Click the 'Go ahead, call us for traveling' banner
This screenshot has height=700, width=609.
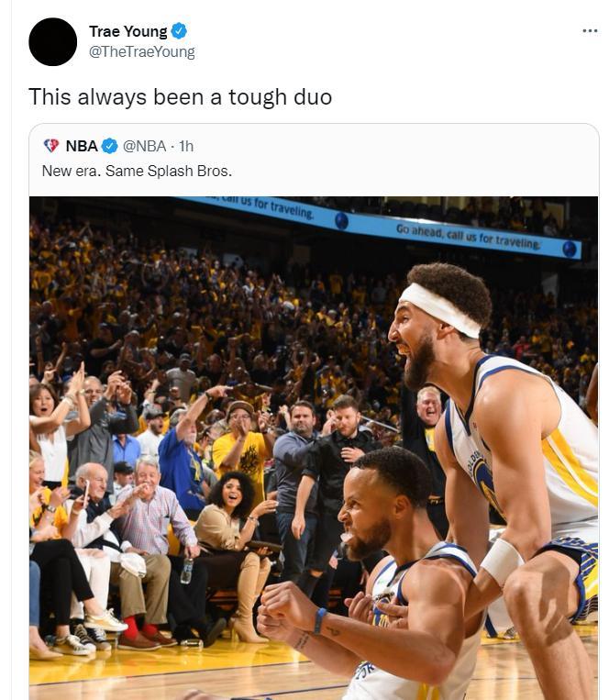pyautogui.click(x=469, y=238)
